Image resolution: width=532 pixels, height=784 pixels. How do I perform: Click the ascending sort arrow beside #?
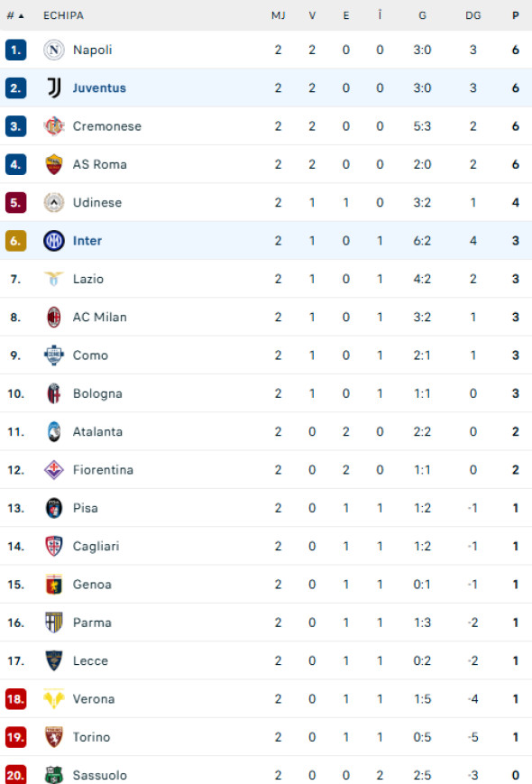pos(22,15)
